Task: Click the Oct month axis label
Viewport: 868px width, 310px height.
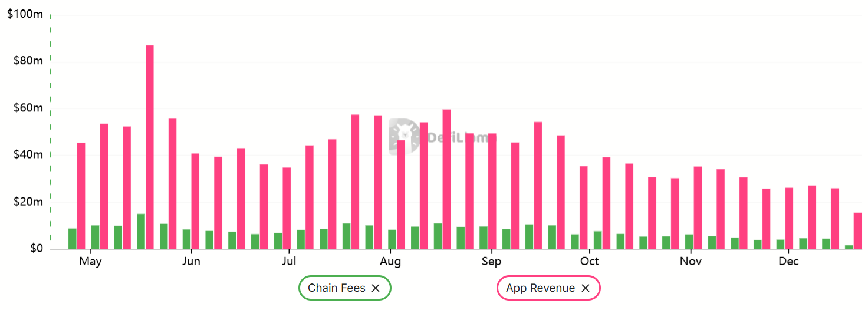Action: pyautogui.click(x=589, y=262)
